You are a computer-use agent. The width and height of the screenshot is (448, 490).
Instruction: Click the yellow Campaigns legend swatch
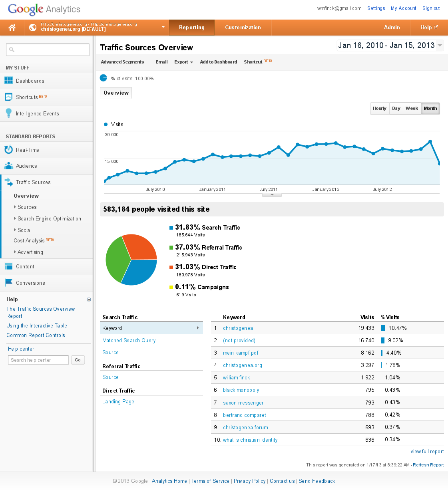(171, 287)
